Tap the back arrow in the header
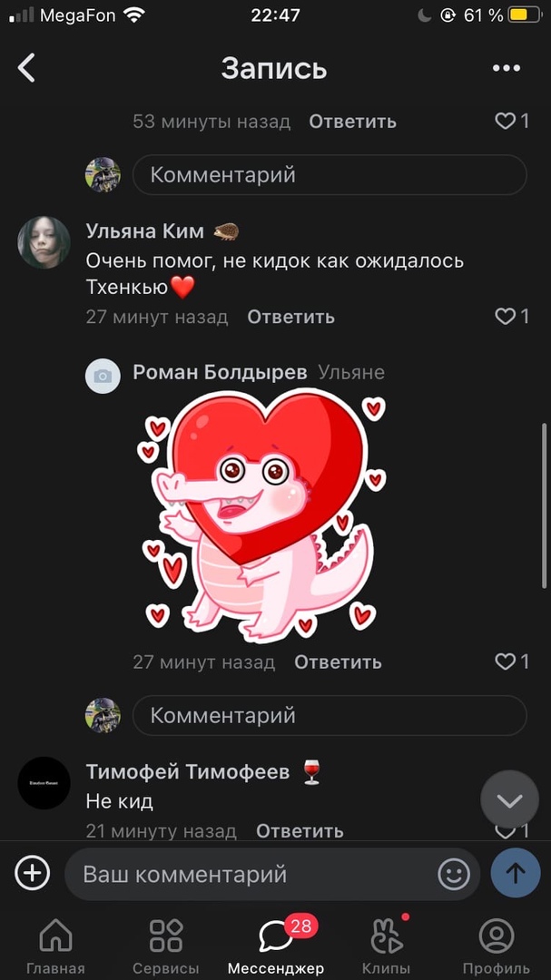Screen dimensions: 551x980 point(27,68)
